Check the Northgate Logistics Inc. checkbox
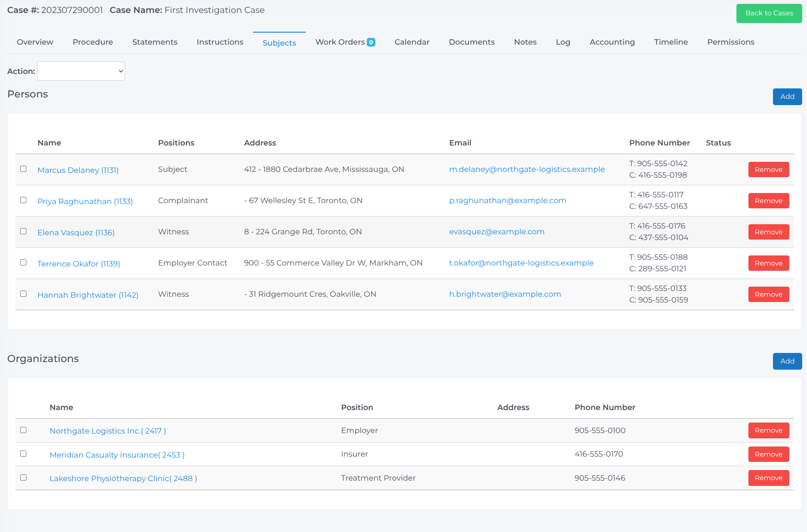Viewport: 807px width, 532px height. coord(23,430)
